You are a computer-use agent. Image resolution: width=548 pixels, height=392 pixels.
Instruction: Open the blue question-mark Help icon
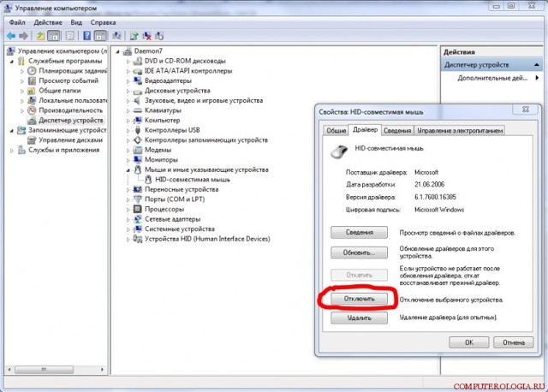point(87,36)
